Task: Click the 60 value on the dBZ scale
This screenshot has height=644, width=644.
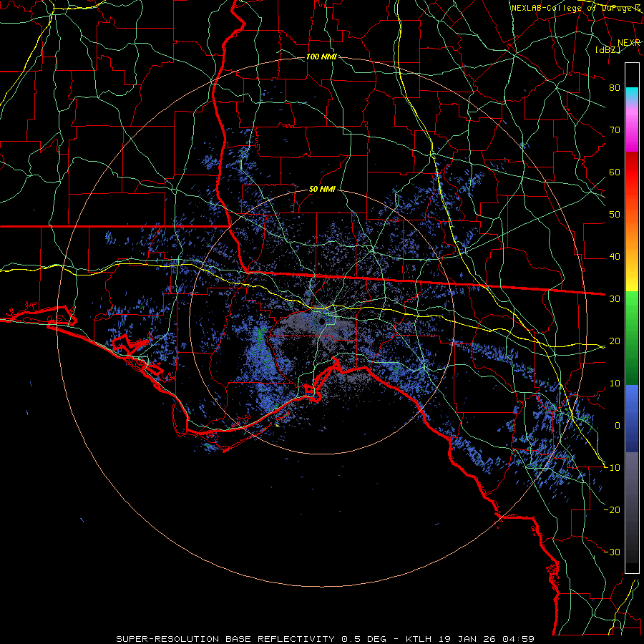Action: (x=615, y=172)
